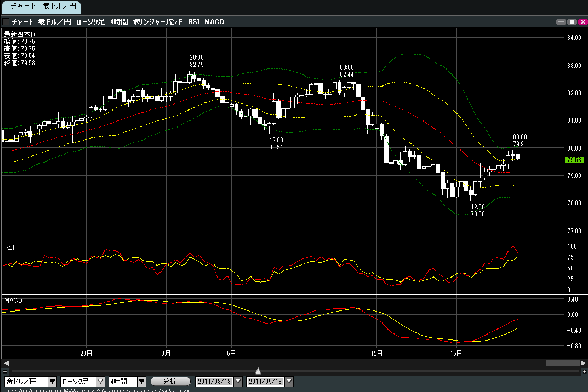Minimize the chart panel

point(561,22)
